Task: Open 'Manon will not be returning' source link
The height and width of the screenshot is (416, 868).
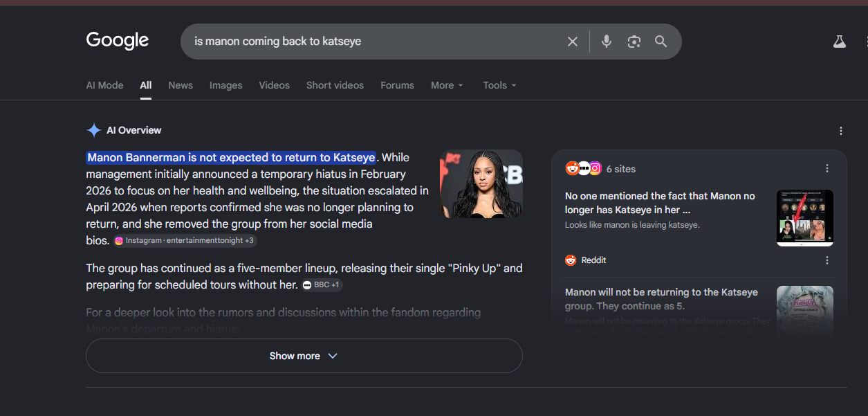Action: (661, 299)
